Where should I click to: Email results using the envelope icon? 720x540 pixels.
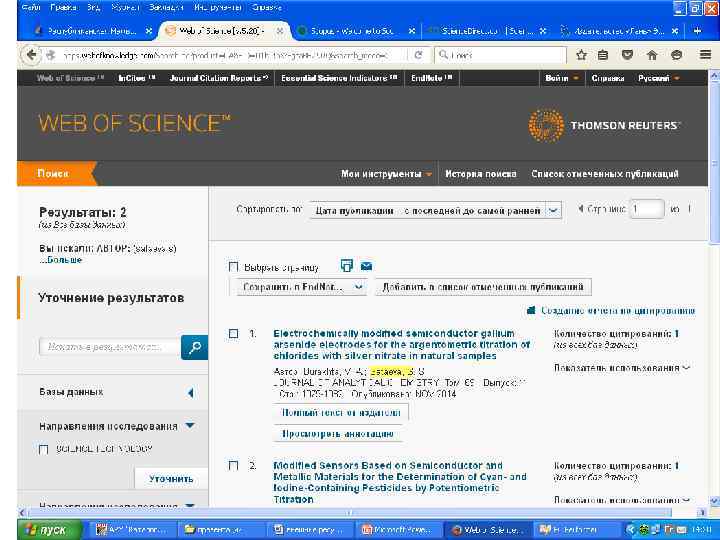click(366, 266)
